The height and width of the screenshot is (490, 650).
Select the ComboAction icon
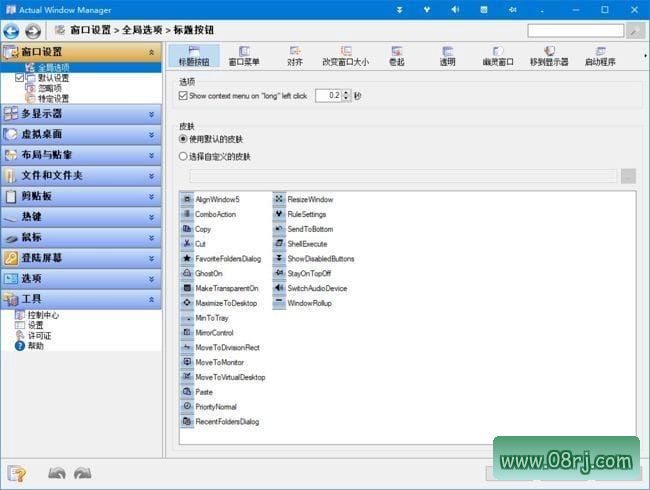[x=187, y=214]
